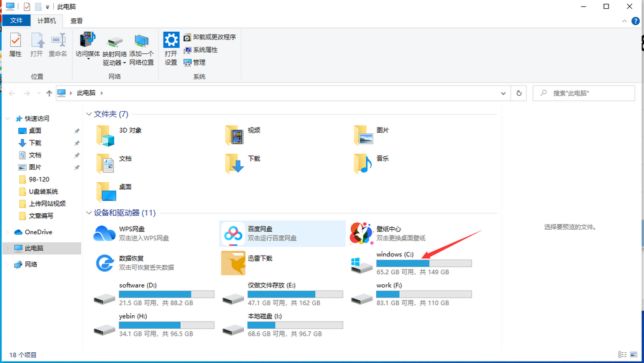Switch to large icons view in status bar
Image resolution: width=644 pixels, height=363 pixels.
click(634, 355)
